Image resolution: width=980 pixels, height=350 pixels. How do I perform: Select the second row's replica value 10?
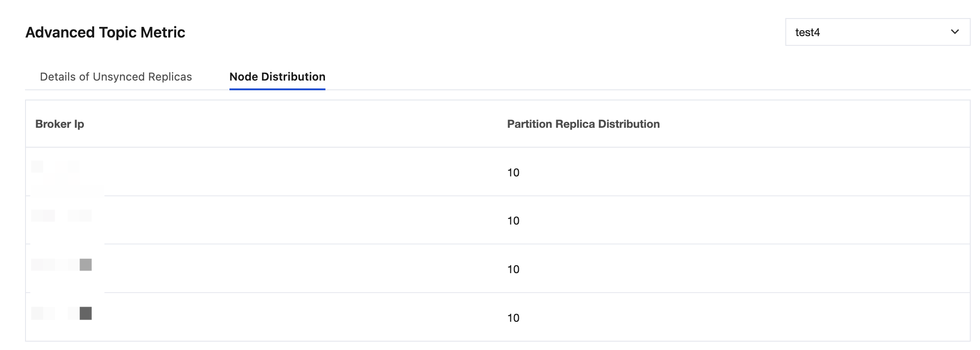[x=513, y=221]
